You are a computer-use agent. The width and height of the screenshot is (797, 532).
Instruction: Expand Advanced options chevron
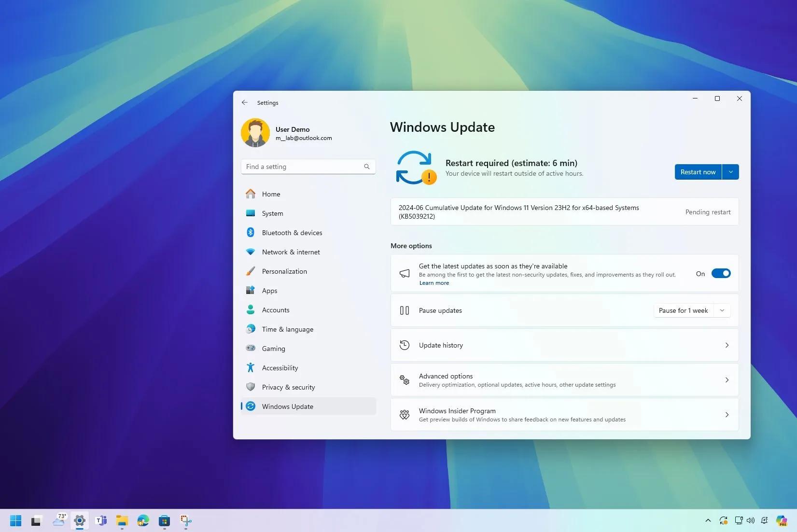coord(727,380)
